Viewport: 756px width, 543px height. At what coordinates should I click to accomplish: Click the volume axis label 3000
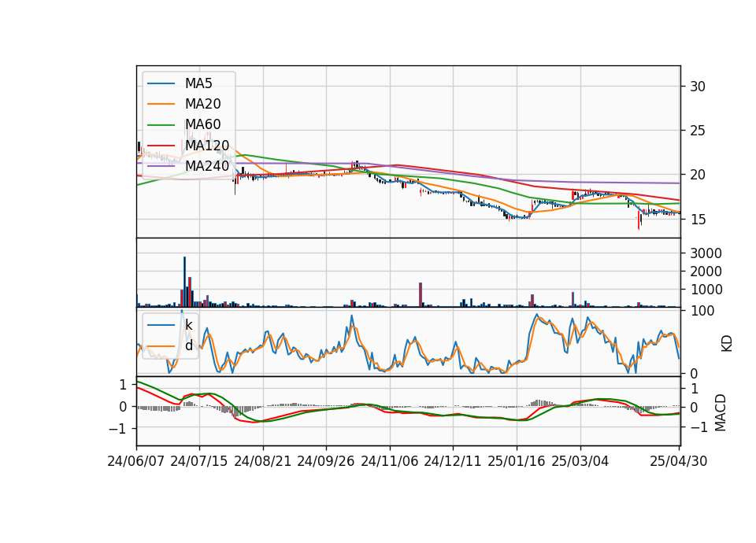706,253
